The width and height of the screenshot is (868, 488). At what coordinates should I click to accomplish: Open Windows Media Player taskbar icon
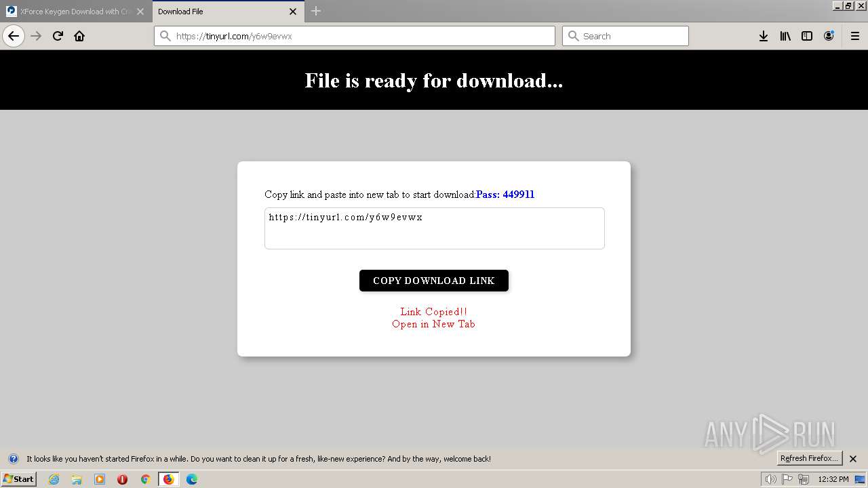100,479
